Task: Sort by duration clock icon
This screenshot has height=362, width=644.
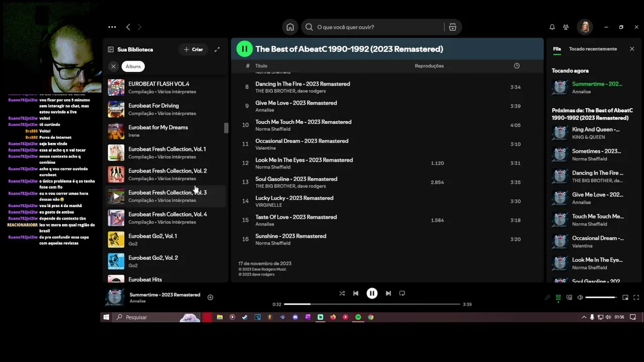Action: pos(517,66)
